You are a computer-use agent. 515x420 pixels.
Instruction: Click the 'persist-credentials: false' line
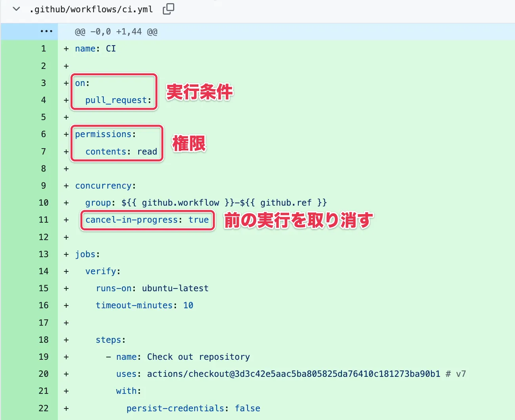[193, 409]
